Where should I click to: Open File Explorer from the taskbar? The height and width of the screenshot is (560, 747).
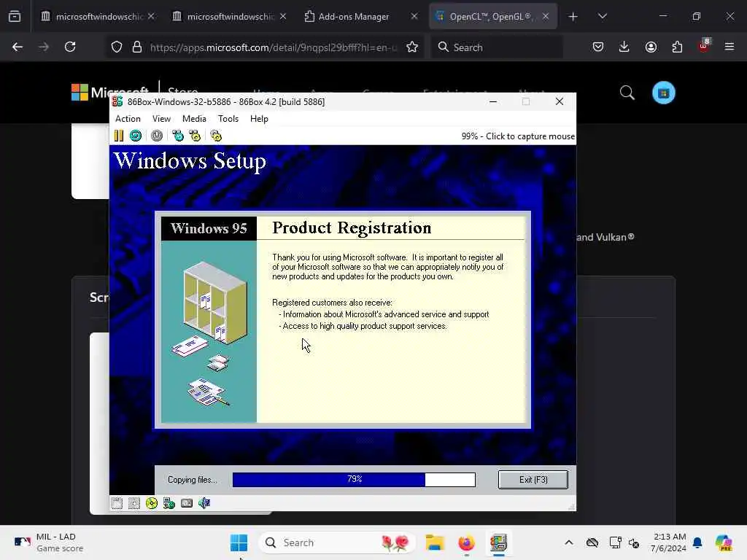point(435,542)
